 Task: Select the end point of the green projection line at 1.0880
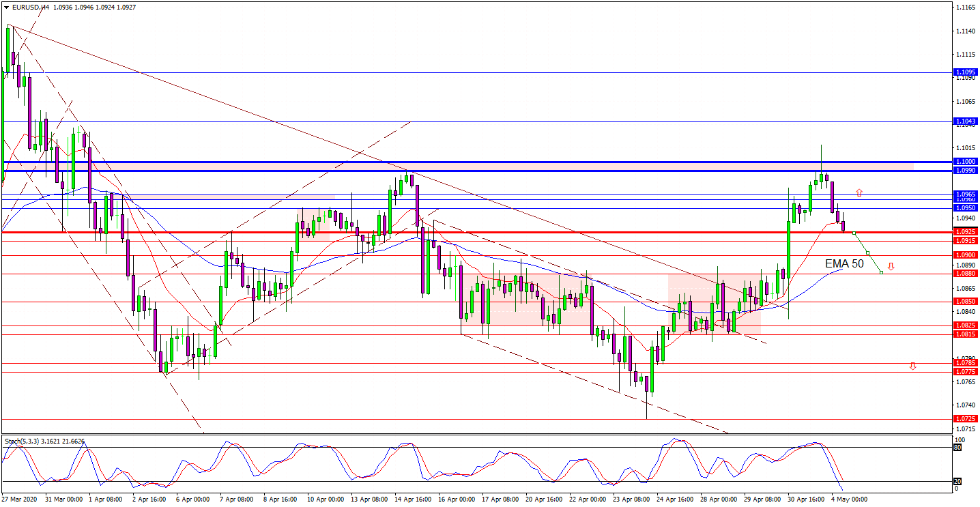pyautogui.click(x=881, y=273)
